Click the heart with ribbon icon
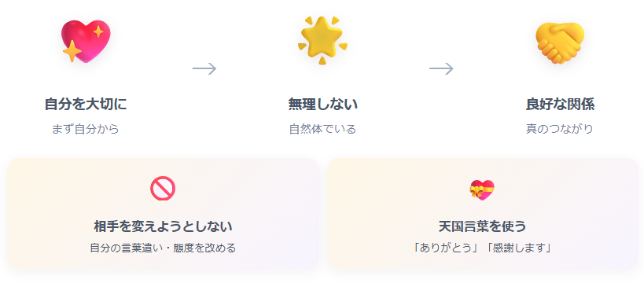This screenshot has width=644, height=283. point(482,190)
